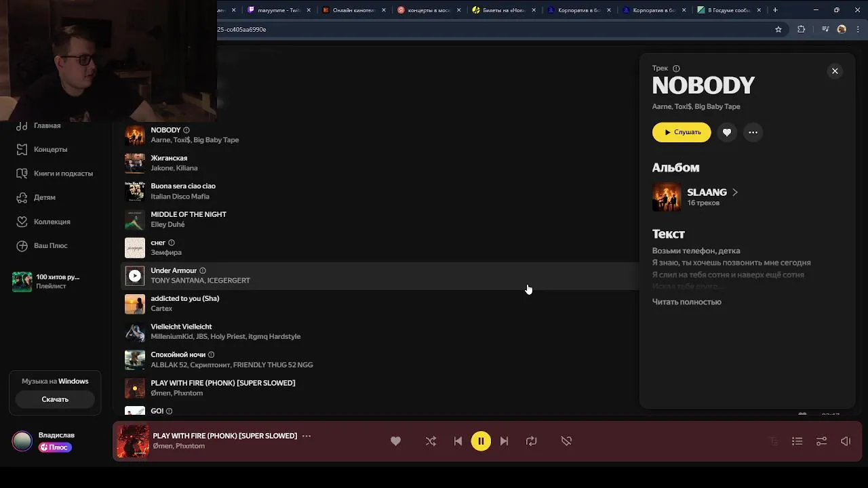Viewport: 868px width, 488px height.
Task: Toggle shuffle playback mode
Action: [x=431, y=441]
